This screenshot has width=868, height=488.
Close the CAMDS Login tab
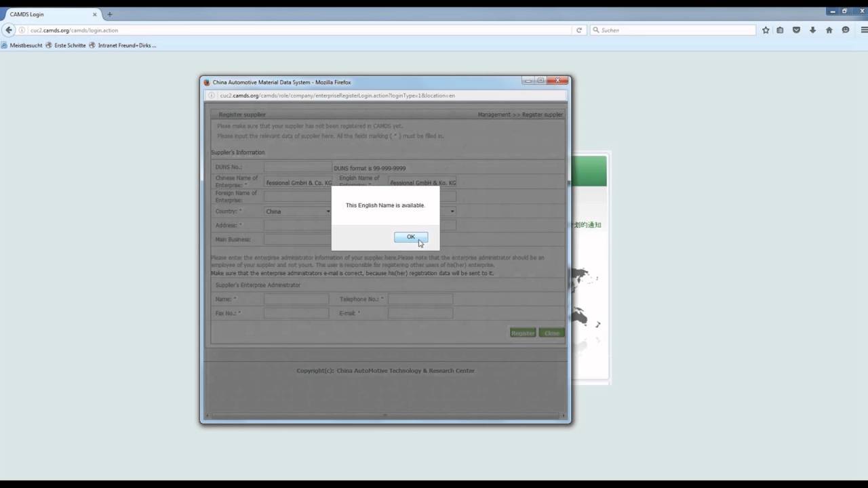coord(95,14)
